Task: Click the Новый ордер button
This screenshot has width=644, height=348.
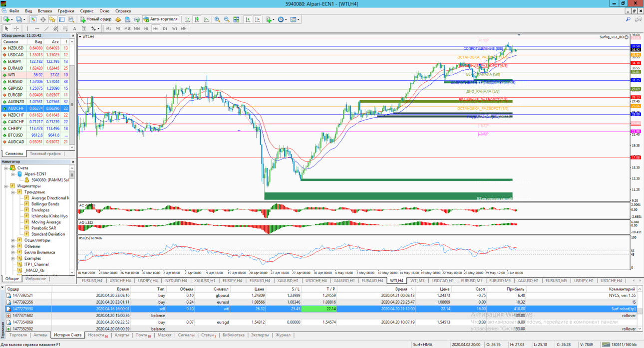Action: 95,19
